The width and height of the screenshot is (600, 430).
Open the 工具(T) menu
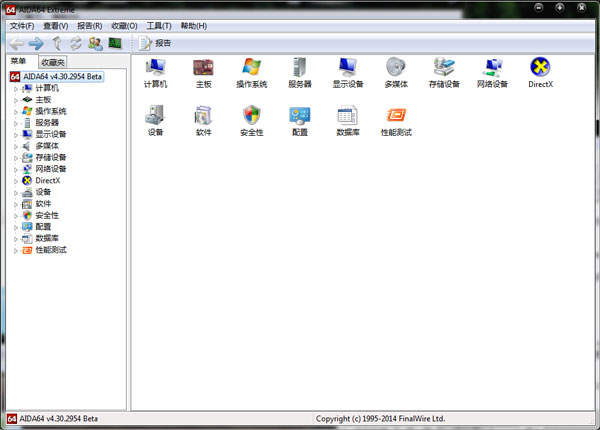click(x=157, y=25)
